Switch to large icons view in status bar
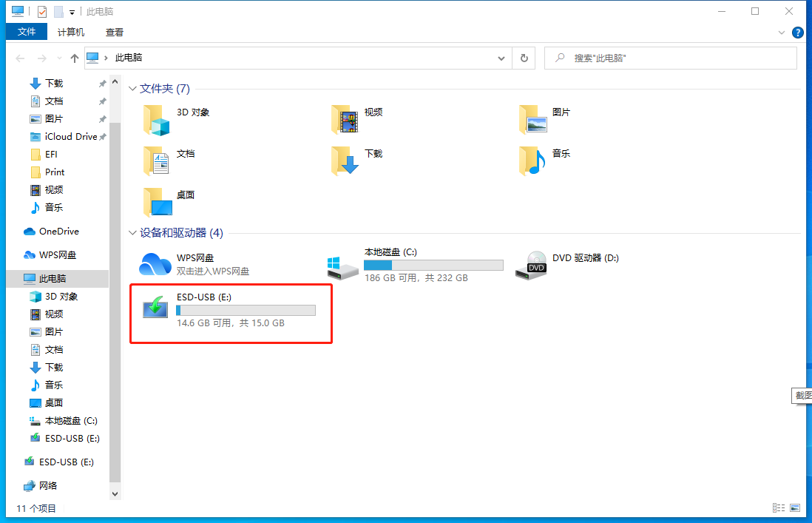 pos(795,508)
